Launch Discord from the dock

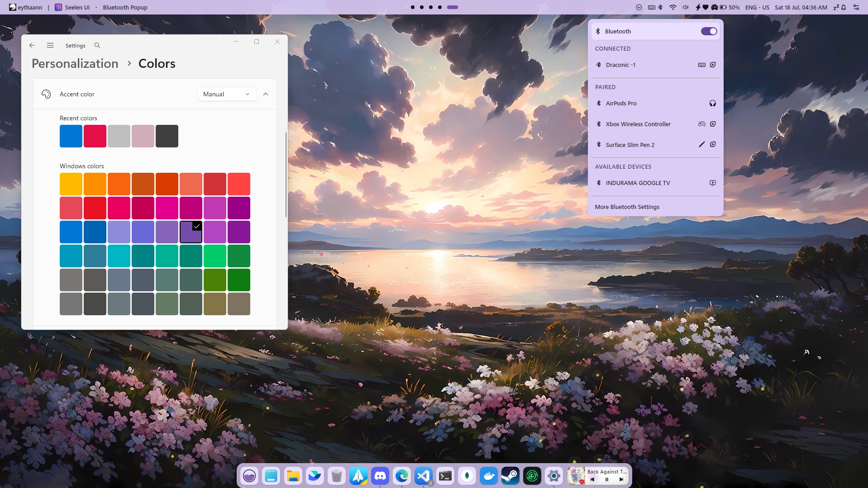[380, 476]
